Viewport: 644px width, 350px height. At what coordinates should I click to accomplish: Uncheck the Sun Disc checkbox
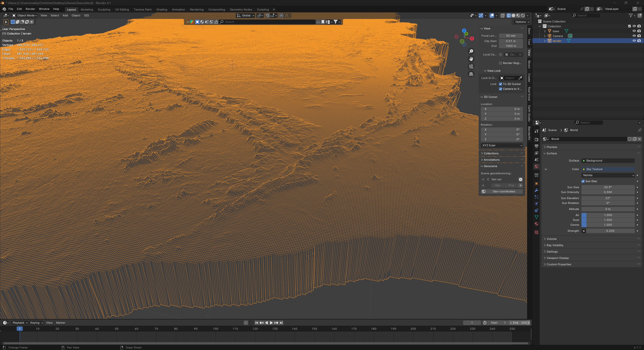pyautogui.click(x=583, y=181)
